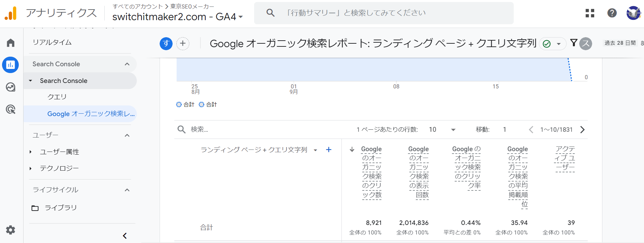
Task: Click the table search magnifier icon
Action: [181, 129]
